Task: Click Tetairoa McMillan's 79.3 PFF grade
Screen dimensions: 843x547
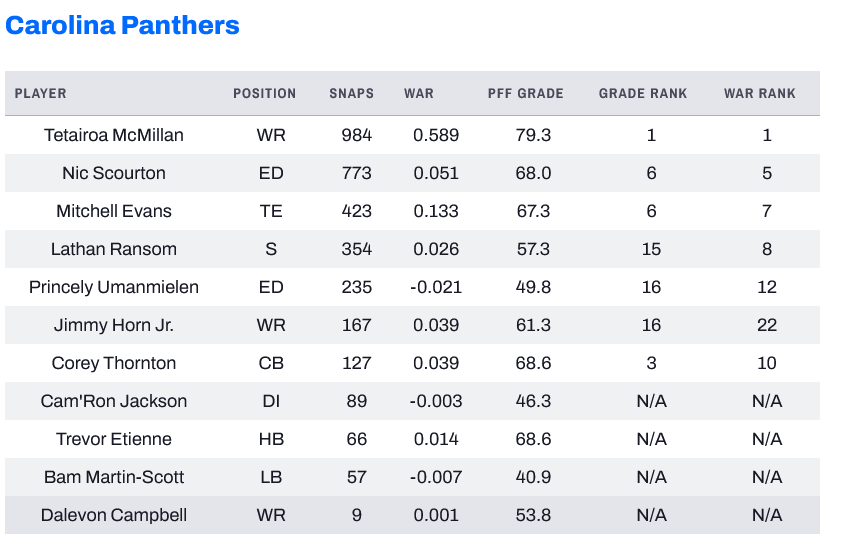Action: pos(532,135)
